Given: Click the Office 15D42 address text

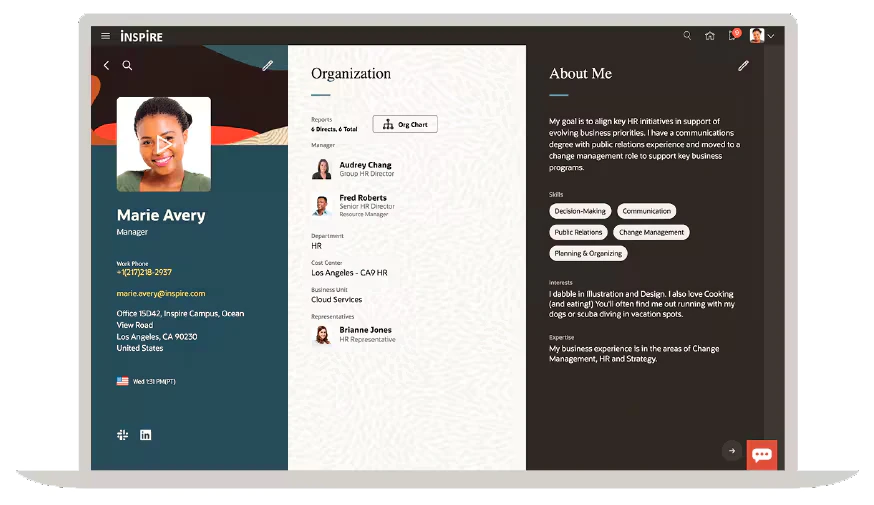Looking at the screenshot, I should click(180, 331).
